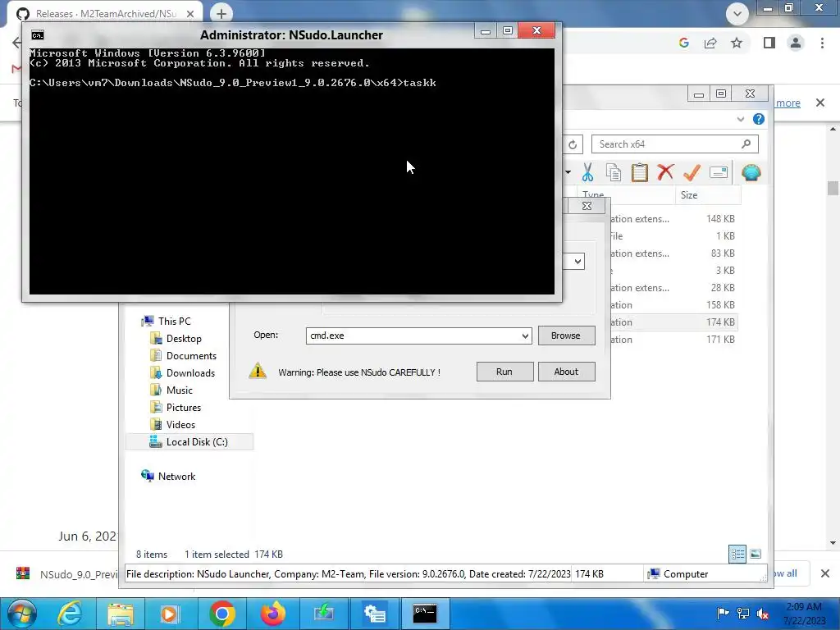840x630 pixels.
Task: Click the Size column header
Action: tap(708, 195)
